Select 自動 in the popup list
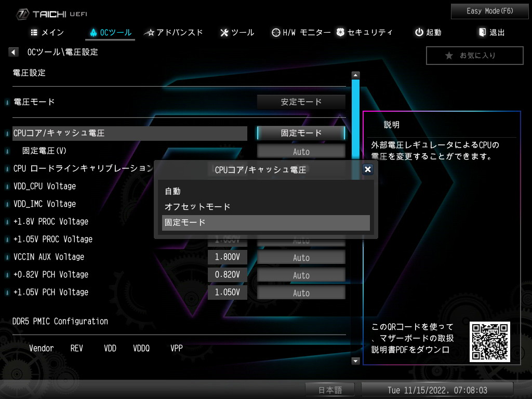Screen dimensions: 532x399 (x=265, y=191)
